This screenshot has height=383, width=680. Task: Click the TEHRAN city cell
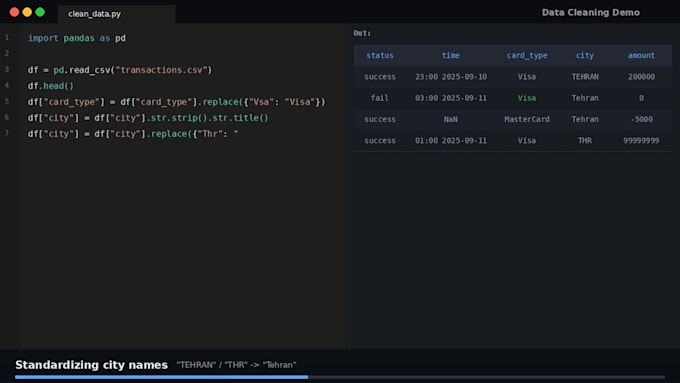pyautogui.click(x=585, y=77)
